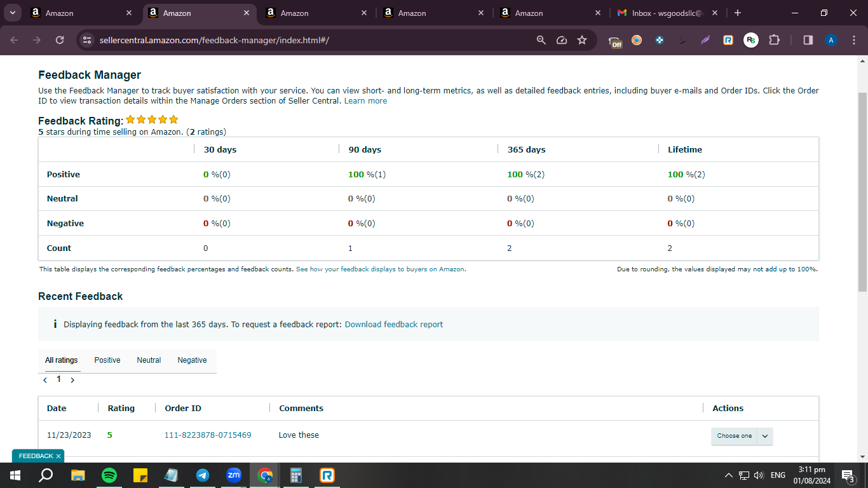Click the 'Love these' comment text
868x488 pixels.
click(299, 435)
